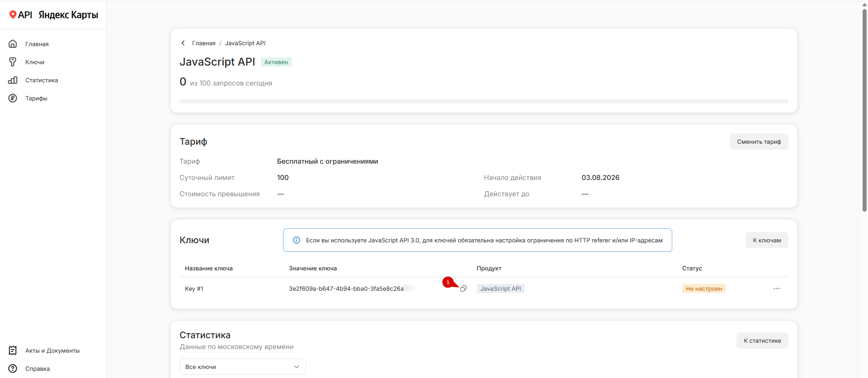
Task: Go to the Главная breadcrumb link
Action: tap(204, 43)
